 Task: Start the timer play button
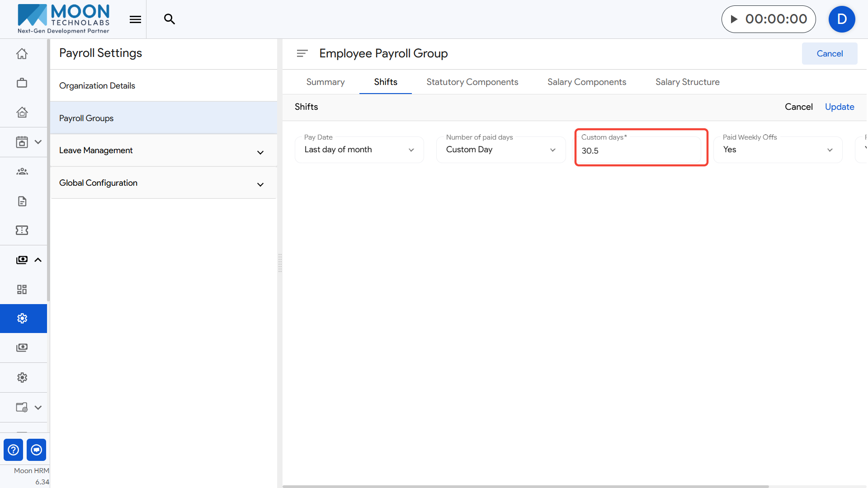coord(734,19)
